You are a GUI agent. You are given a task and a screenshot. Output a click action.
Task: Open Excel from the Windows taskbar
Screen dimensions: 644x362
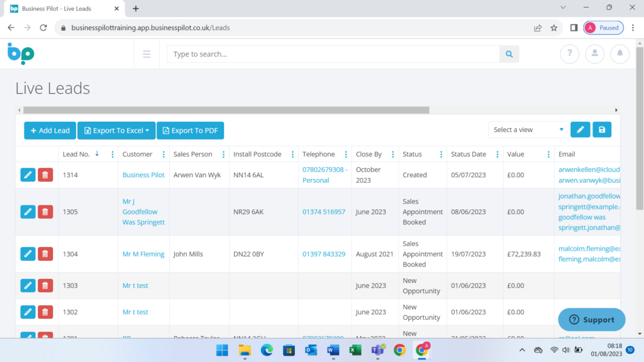click(x=355, y=350)
